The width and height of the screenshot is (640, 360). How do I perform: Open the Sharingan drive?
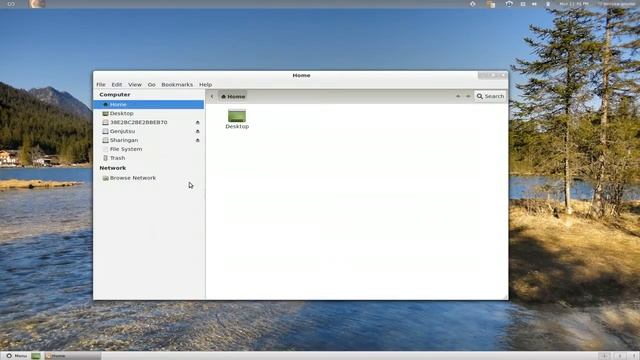(x=124, y=140)
